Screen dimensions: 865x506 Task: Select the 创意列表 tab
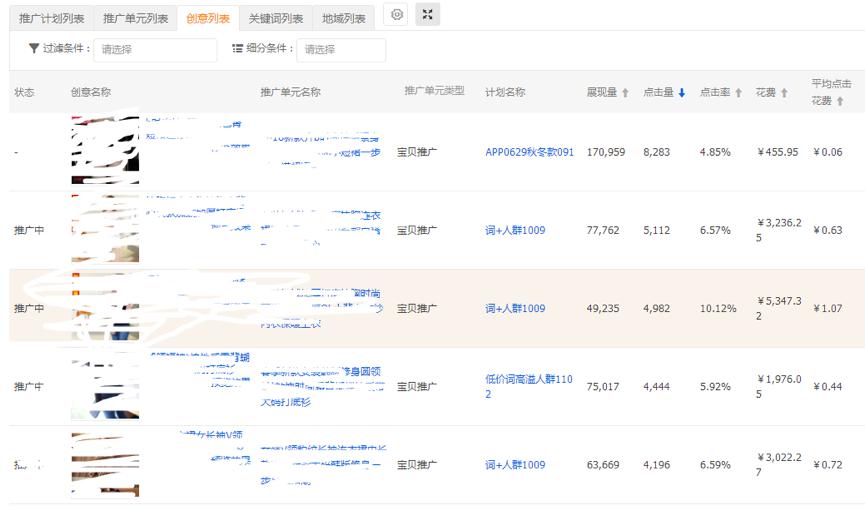click(208, 18)
